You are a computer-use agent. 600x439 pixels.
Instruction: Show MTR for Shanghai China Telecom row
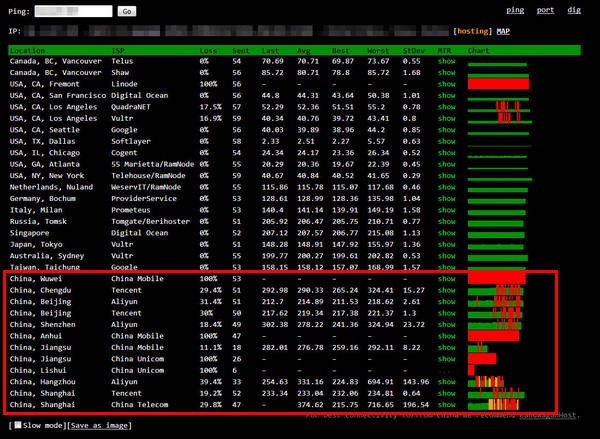446,404
